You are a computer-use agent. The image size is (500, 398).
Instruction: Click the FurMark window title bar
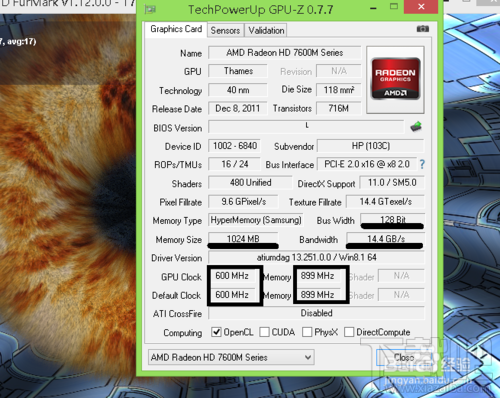(x=68, y=6)
